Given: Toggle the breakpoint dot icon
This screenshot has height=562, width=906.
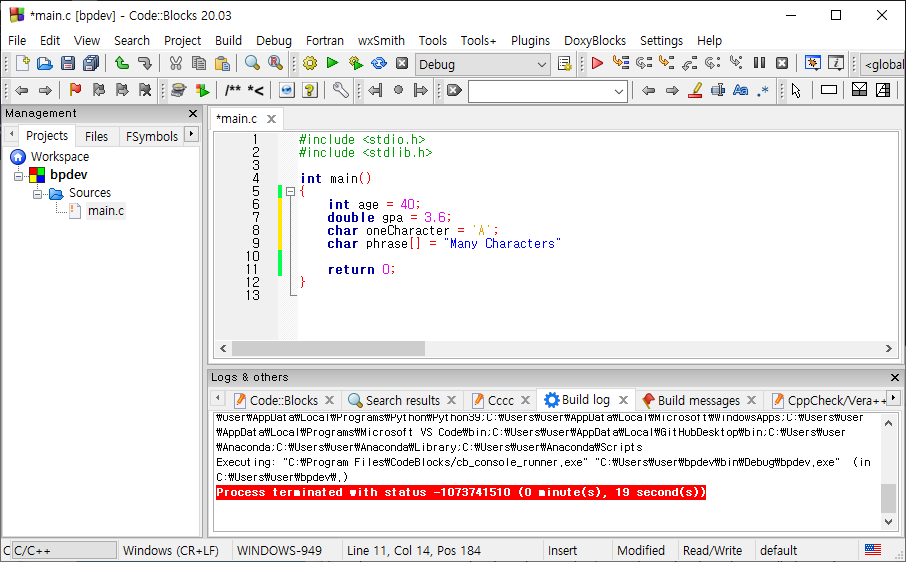Looking at the screenshot, I should tap(398, 90).
